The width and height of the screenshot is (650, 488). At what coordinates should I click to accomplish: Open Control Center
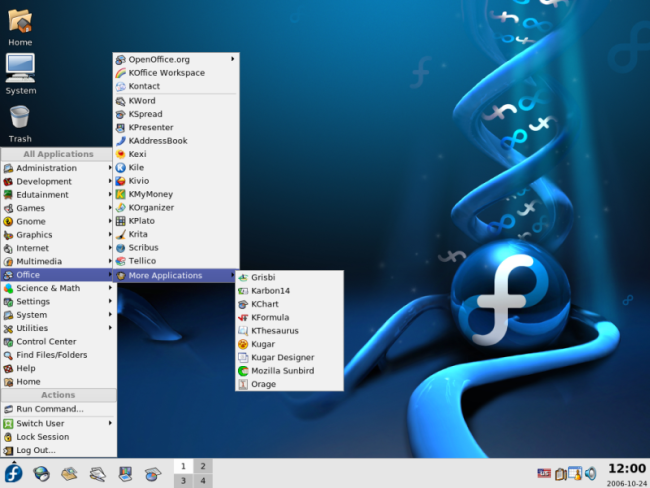click(58, 341)
